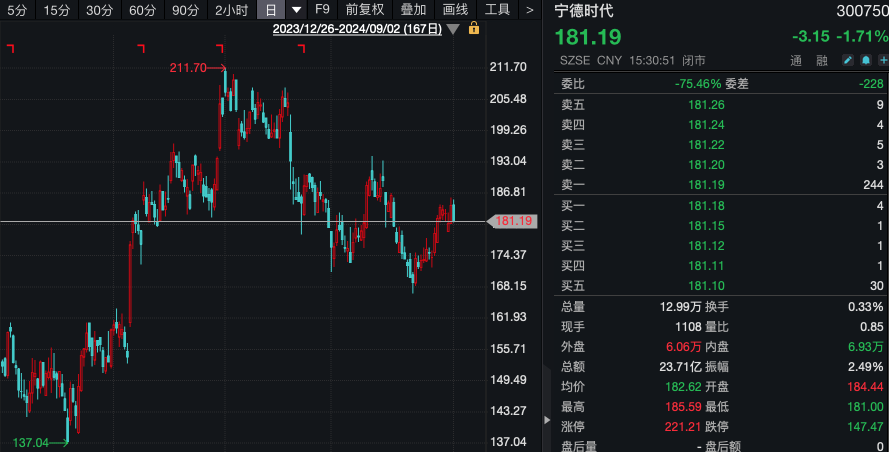Screen dimensions: 889x452
Task: Click the 涨停 221.21 value
Action: (683, 426)
